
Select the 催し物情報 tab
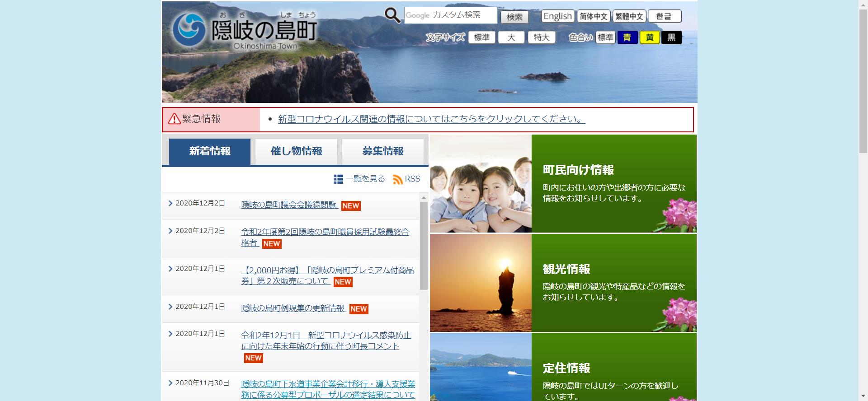click(x=297, y=151)
